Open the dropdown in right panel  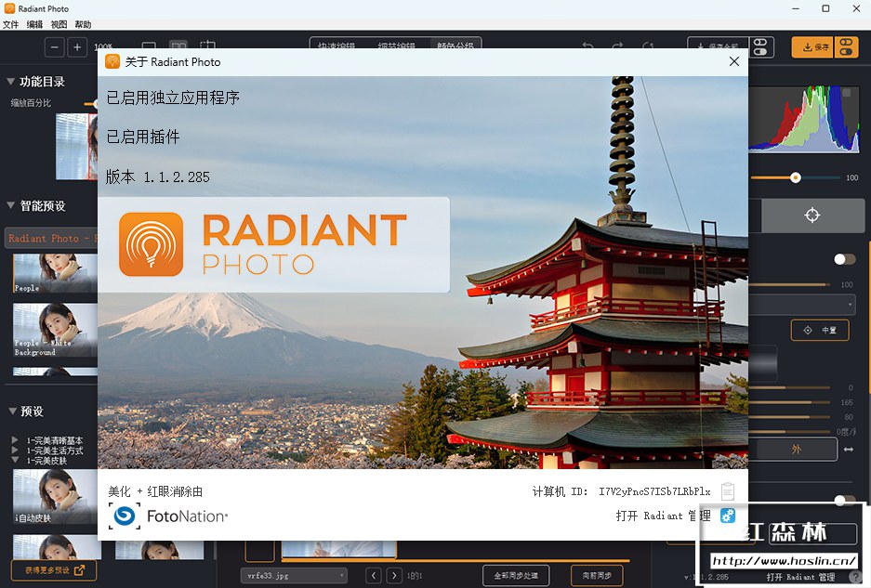point(802,305)
